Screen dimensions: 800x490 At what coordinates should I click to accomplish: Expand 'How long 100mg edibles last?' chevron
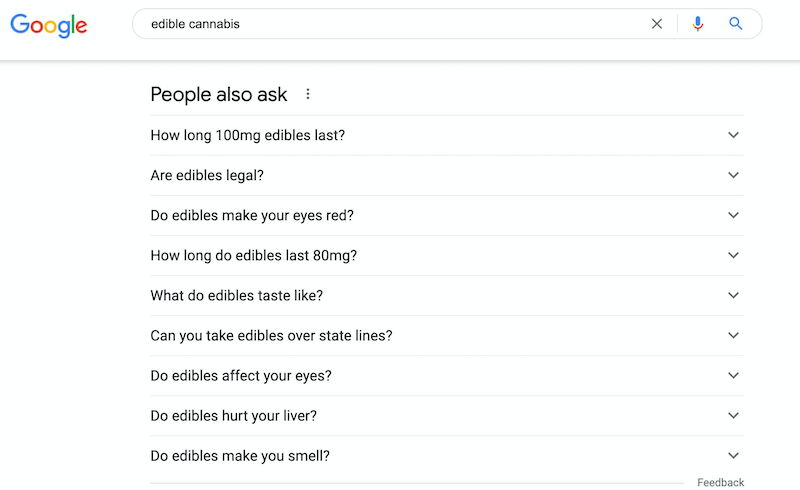pos(733,135)
